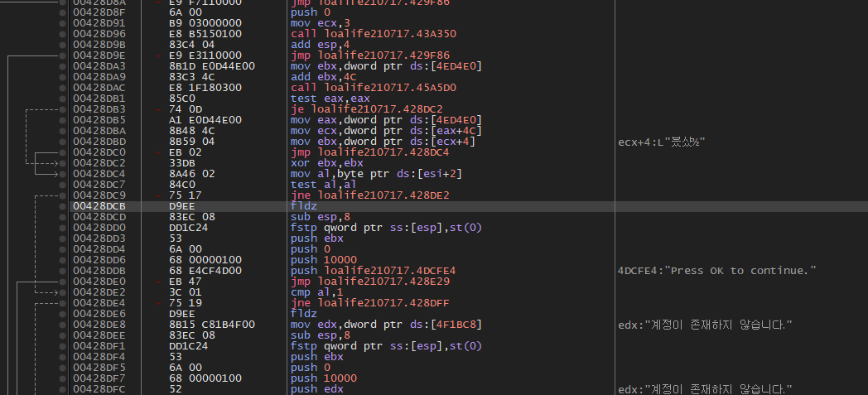Click push loalife210717.4DCFE4 instruction

pyautogui.click(x=373, y=271)
